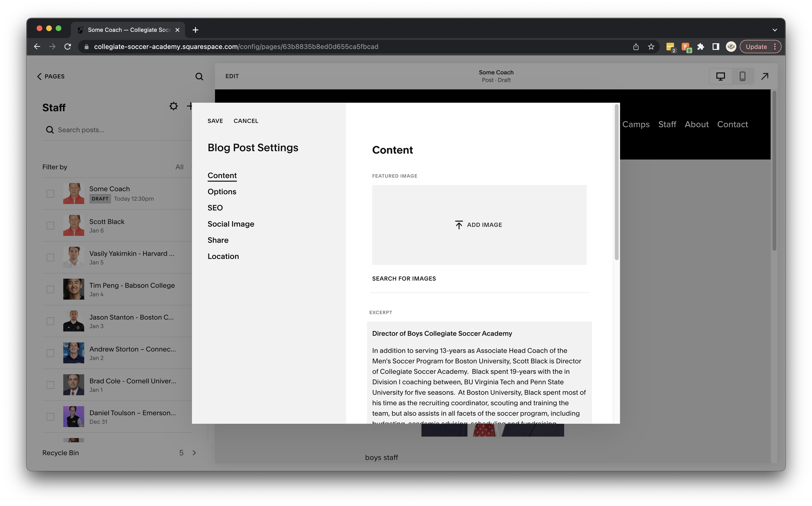Check the Some Coach post checkbox
Screen dimensions: 812x506
50,194
